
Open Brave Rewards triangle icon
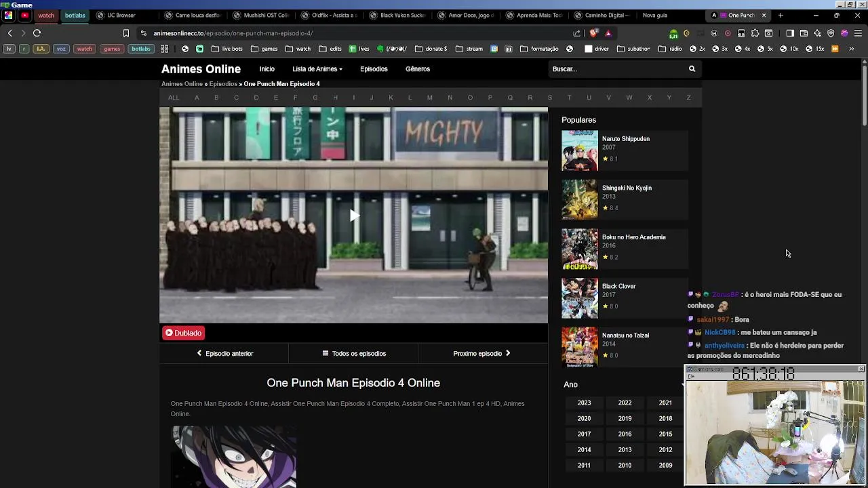tap(608, 33)
